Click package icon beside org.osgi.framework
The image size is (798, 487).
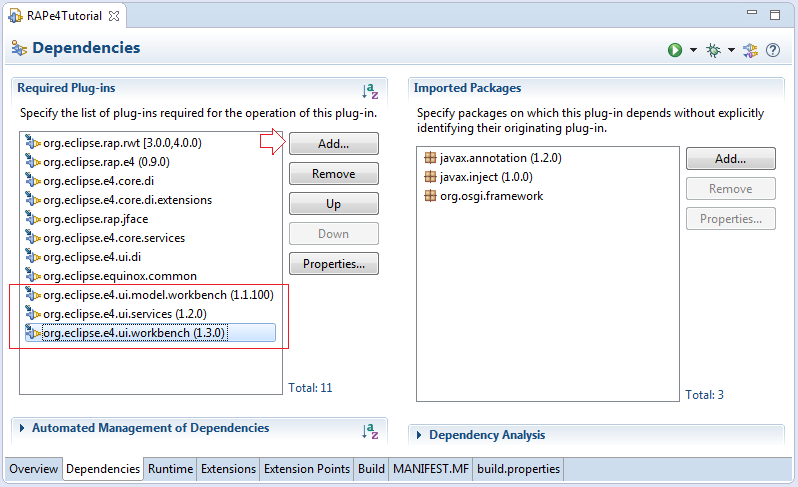point(430,196)
